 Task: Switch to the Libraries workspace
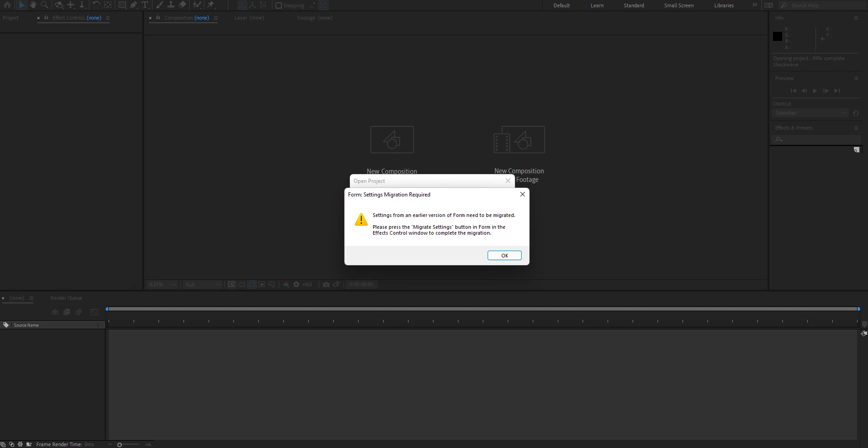(724, 5)
